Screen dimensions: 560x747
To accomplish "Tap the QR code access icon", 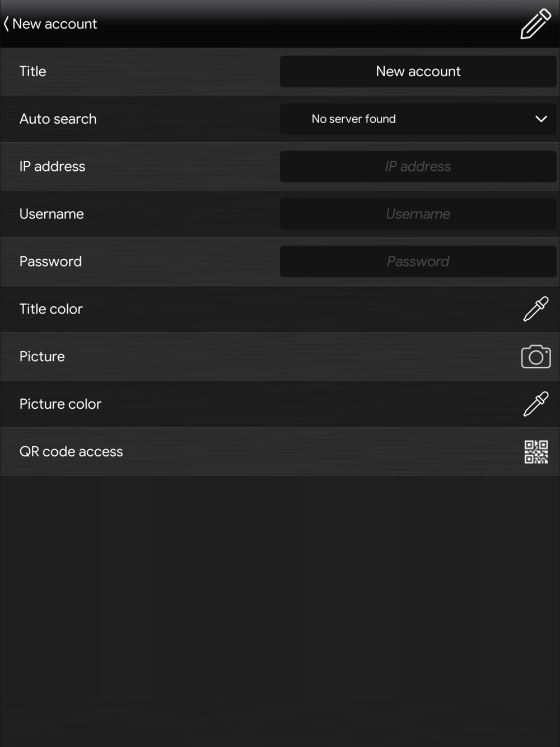I will click(536, 452).
